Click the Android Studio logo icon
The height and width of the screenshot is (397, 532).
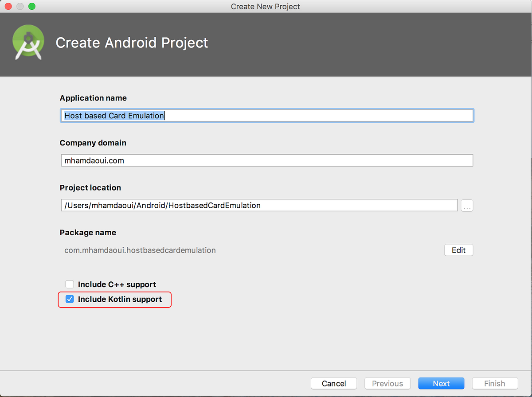29,43
